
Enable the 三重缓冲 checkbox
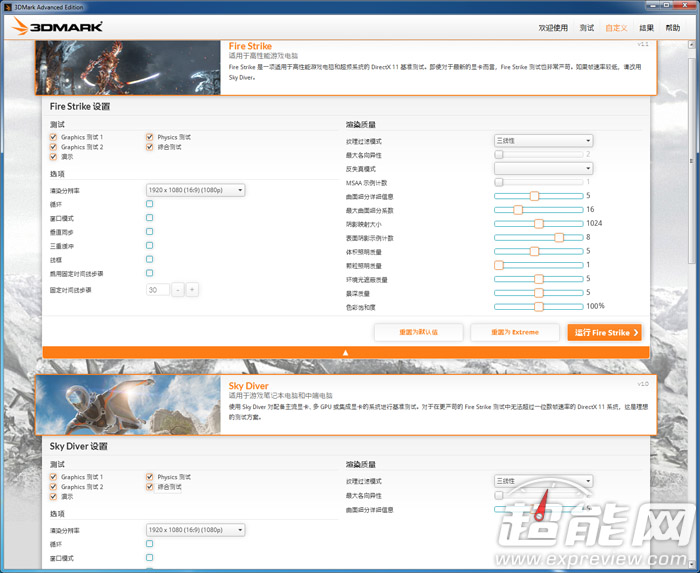tap(150, 245)
